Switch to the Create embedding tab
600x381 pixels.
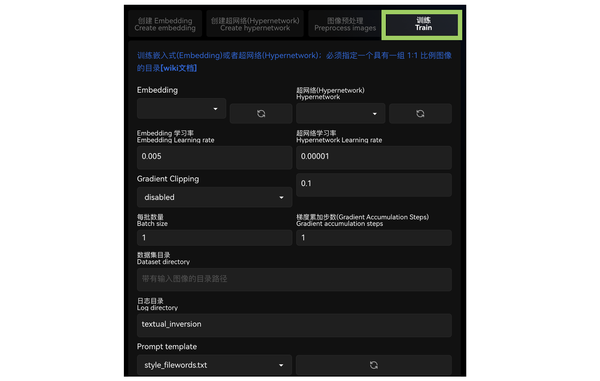click(x=165, y=24)
